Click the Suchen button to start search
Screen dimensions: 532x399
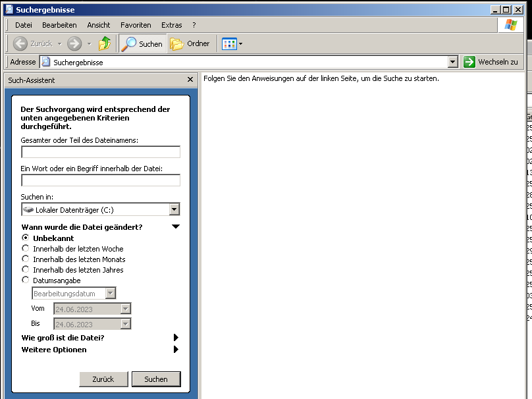[156, 379]
